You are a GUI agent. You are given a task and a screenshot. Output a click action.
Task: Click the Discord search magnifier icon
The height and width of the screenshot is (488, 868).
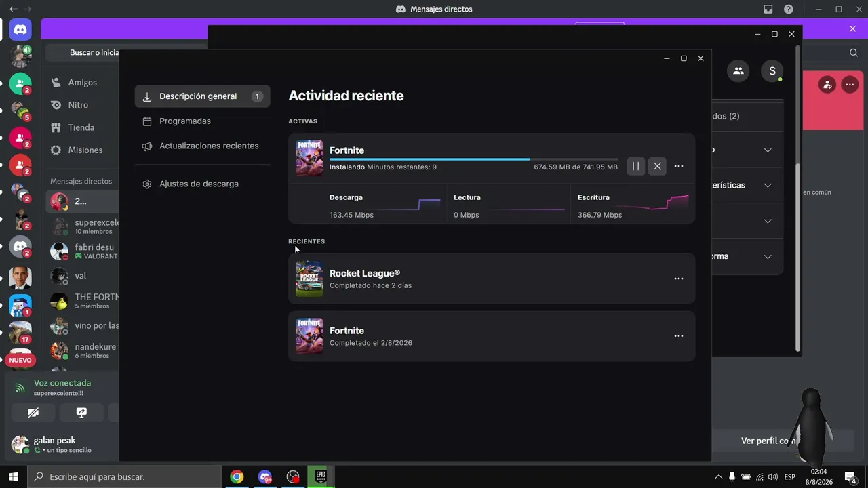pos(854,53)
